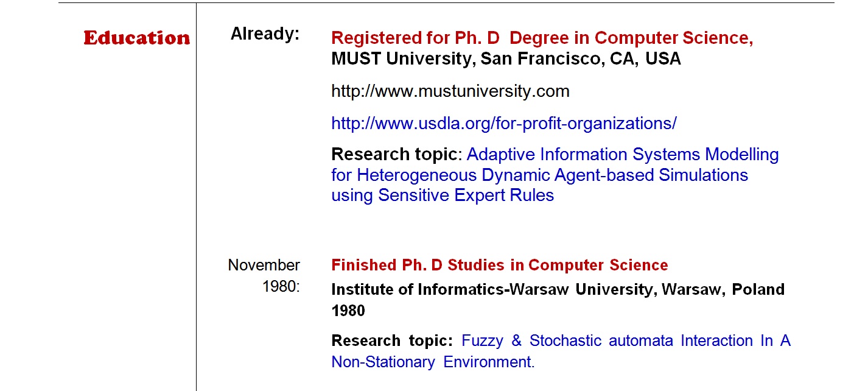Click the 'Heterogeneous Dynamic Agent-based Simulations' line
This screenshot has height=391, width=868.
coord(539,175)
